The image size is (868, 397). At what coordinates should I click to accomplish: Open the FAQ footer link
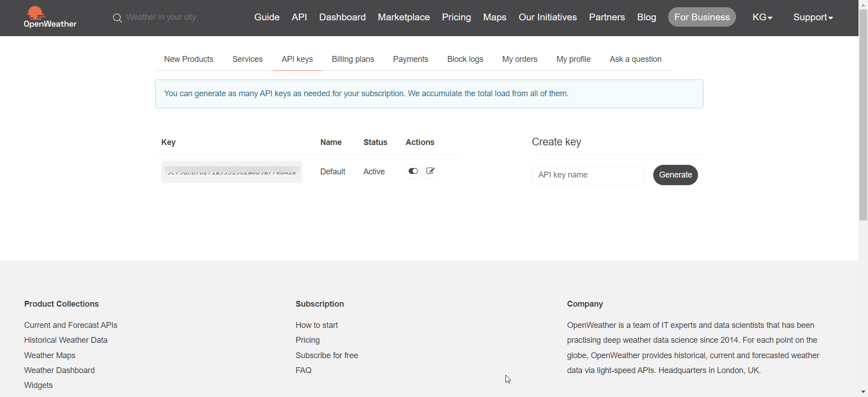tap(303, 370)
